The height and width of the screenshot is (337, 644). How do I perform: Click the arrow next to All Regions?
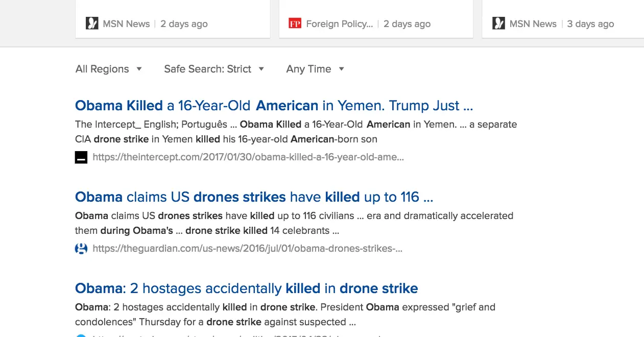click(x=139, y=69)
